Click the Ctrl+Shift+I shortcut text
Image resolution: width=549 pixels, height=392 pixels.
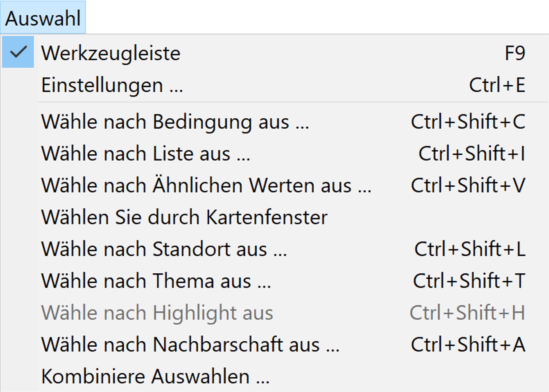pyautogui.click(x=472, y=153)
